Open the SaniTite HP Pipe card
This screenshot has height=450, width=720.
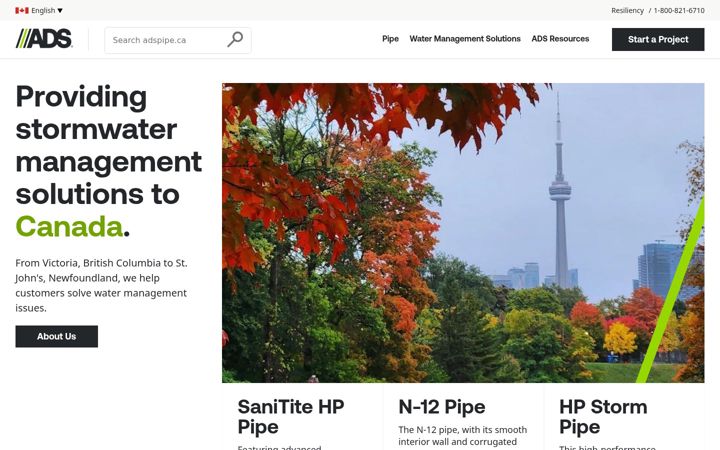coord(291,417)
